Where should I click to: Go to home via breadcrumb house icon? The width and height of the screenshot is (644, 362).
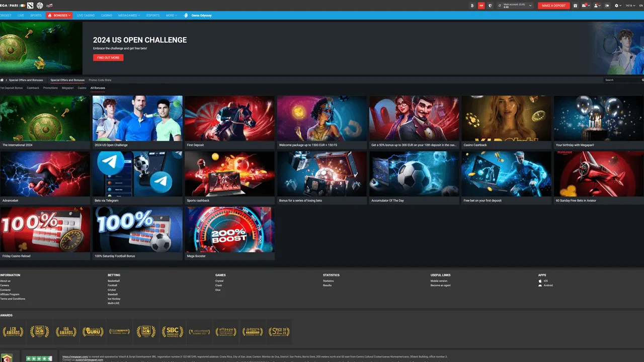2,80
